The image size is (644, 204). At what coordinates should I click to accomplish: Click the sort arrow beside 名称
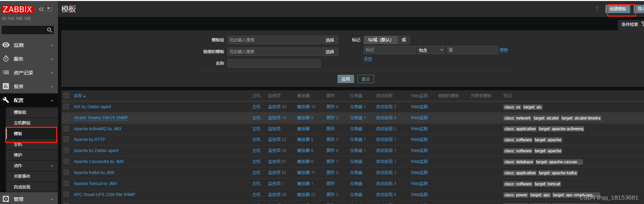84,96
